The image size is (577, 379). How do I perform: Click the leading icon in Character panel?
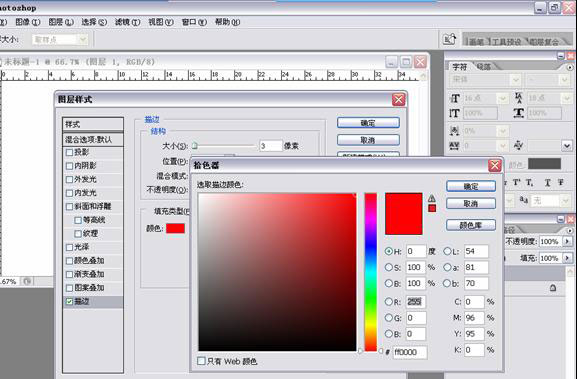click(x=519, y=98)
